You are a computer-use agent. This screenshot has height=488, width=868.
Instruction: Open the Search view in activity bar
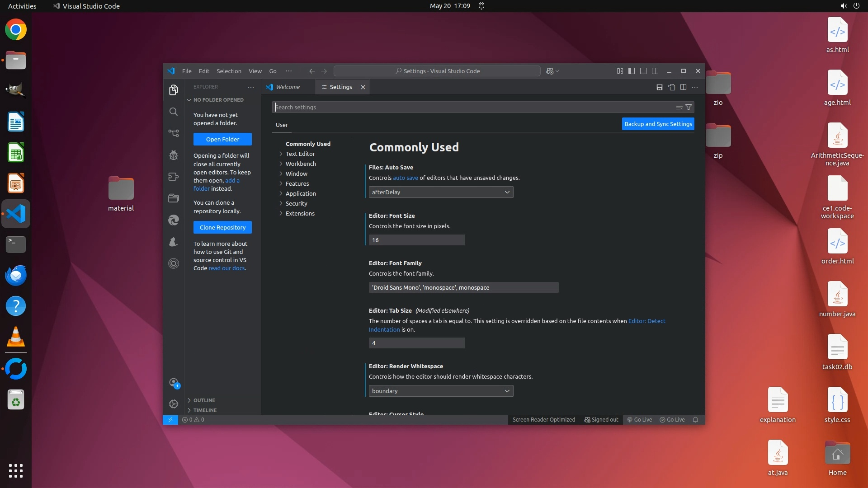[x=174, y=112]
